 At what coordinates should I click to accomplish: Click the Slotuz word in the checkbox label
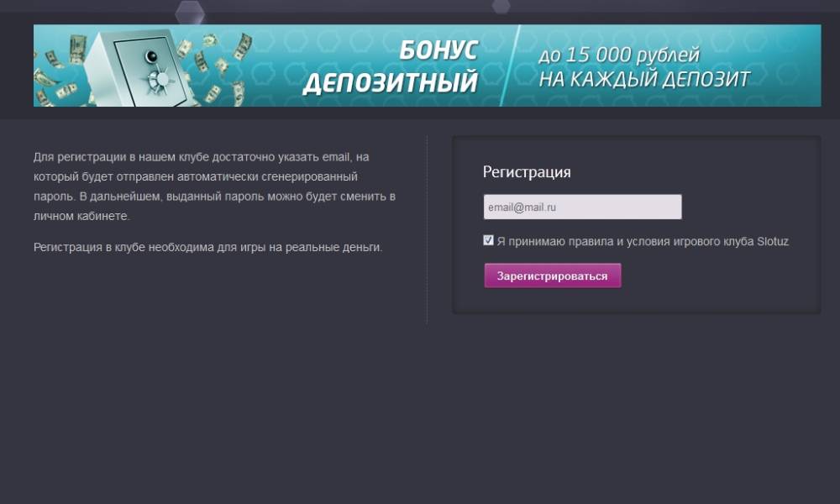pyautogui.click(x=773, y=242)
